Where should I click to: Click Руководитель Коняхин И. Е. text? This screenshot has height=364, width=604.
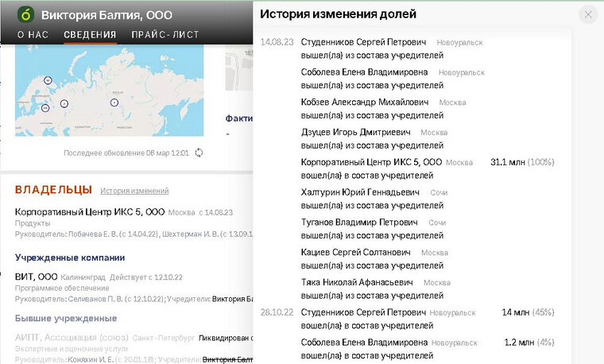coord(85,360)
